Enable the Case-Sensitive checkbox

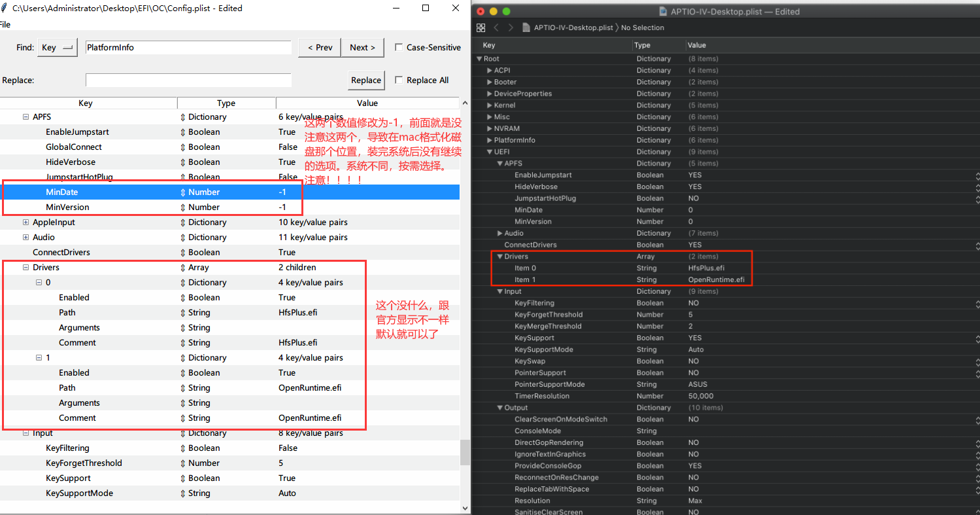[x=399, y=48]
